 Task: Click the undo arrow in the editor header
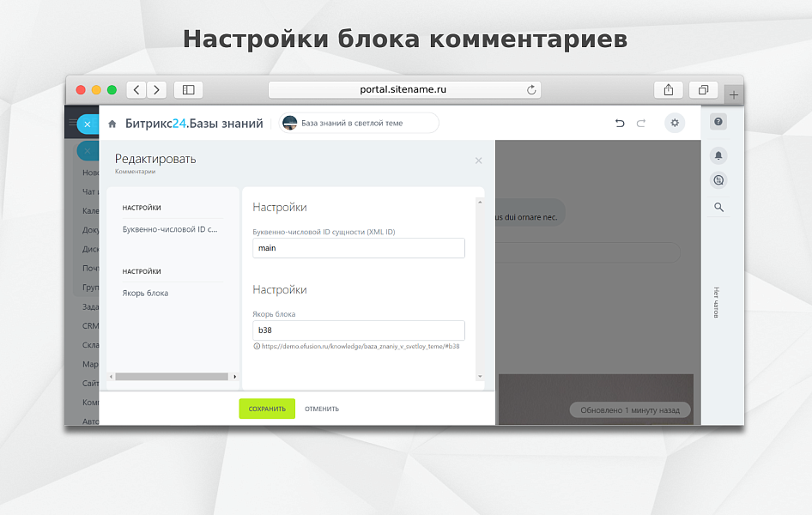620,123
